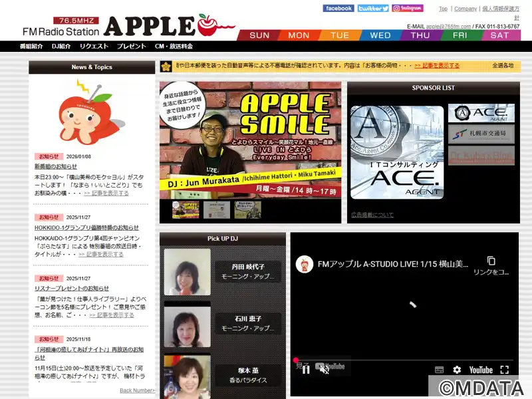The image size is (532, 399).
Task: Select the WED schedule tab
Action: point(380,35)
